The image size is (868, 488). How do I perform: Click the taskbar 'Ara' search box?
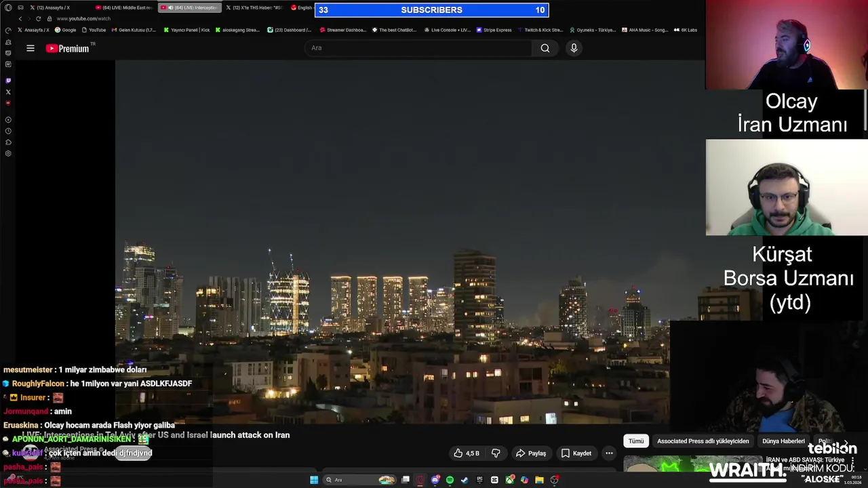point(359,480)
